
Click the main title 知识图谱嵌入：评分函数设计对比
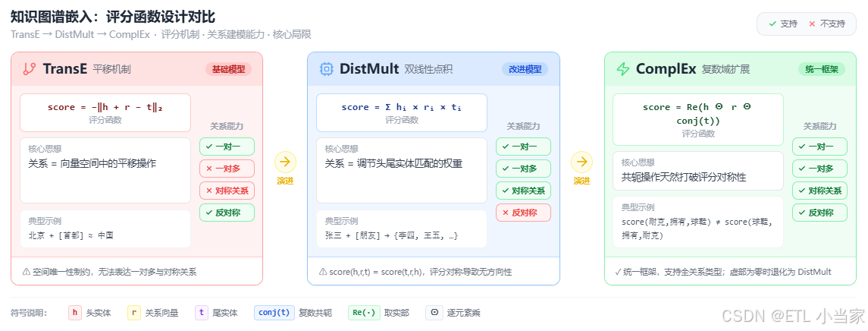pos(113,17)
